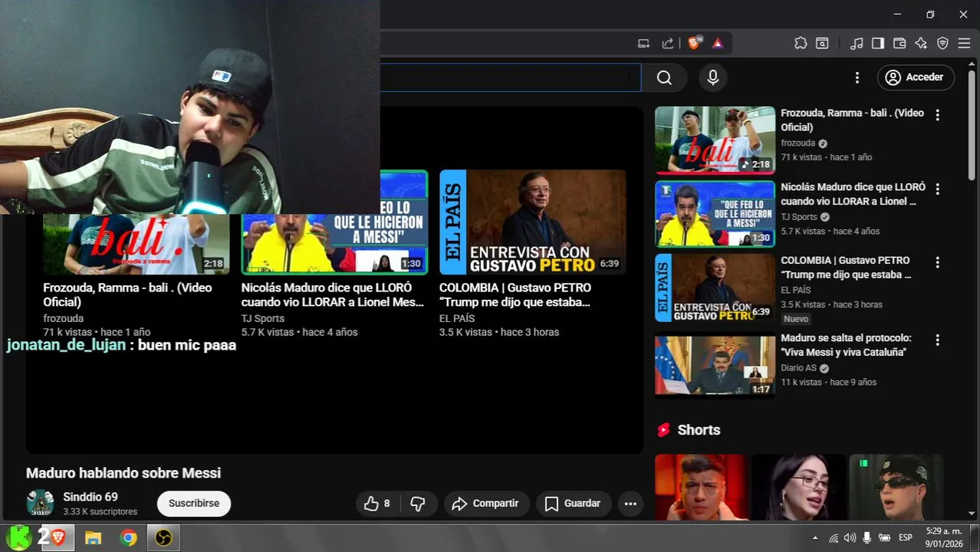The height and width of the screenshot is (552, 980).
Task: Click the YouTube search magnifier button
Action: pyautogui.click(x=664, y=77)
